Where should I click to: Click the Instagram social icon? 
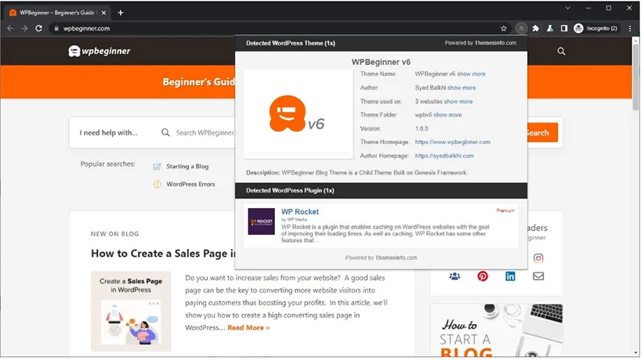[x=538, y=258]
